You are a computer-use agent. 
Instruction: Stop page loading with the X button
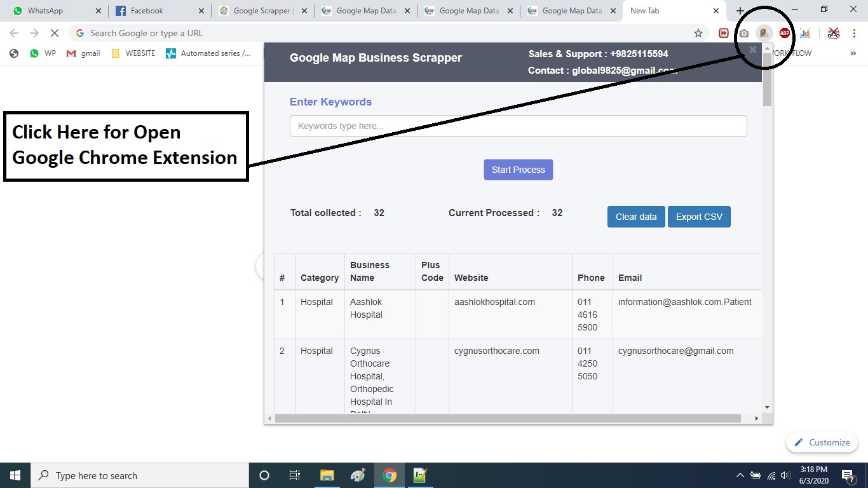pyautogui.click(x=55, y=33)
